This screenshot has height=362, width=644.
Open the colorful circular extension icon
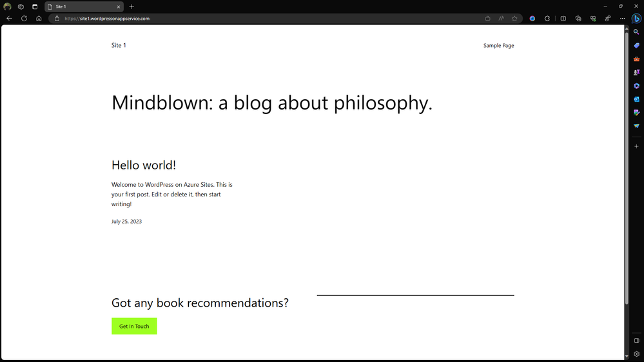[x=532, y=19]
